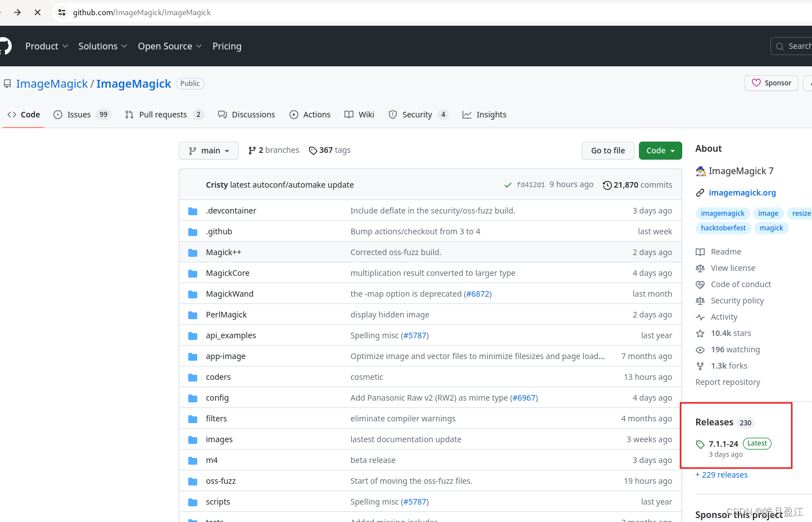812x522 pixels.
Task: Click the Sponsor button
Action: click(772, 83)
